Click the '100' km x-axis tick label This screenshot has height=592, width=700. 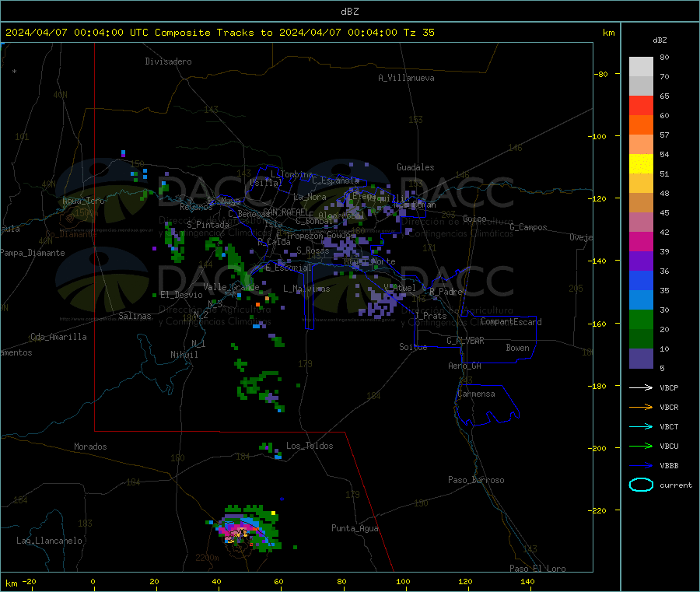pyautogui.click(x=403, y=581)
